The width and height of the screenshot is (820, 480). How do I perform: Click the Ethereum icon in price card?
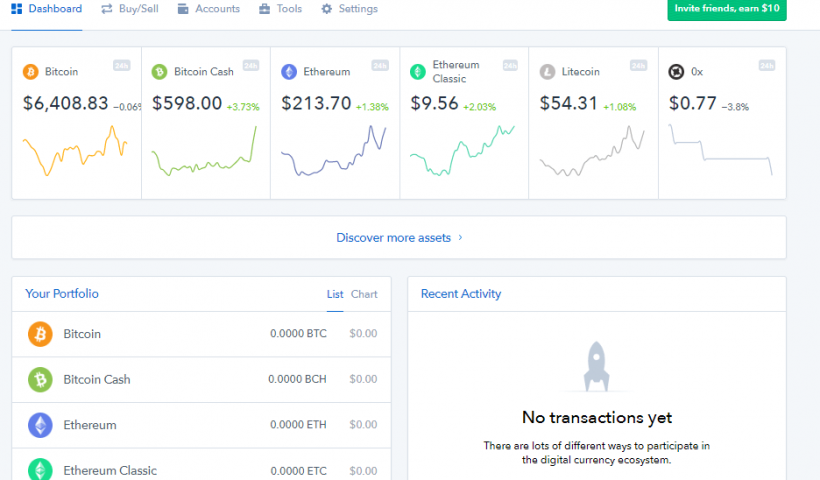(289, 72)
